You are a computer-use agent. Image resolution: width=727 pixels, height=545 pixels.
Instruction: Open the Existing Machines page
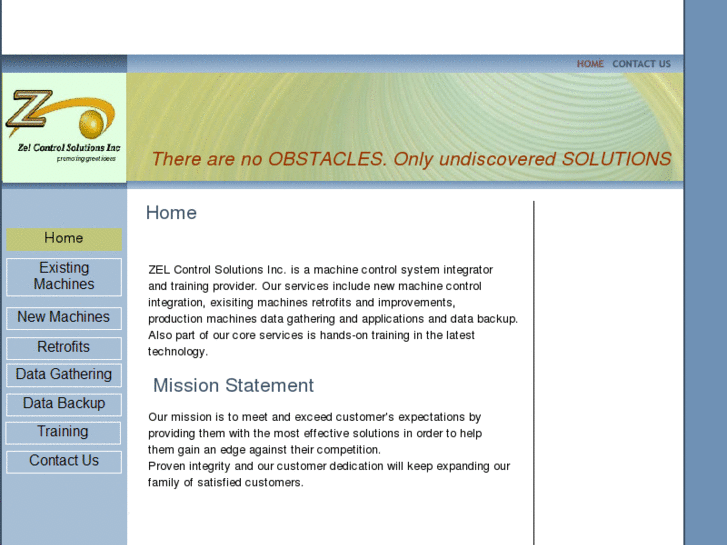coord(64,276)
